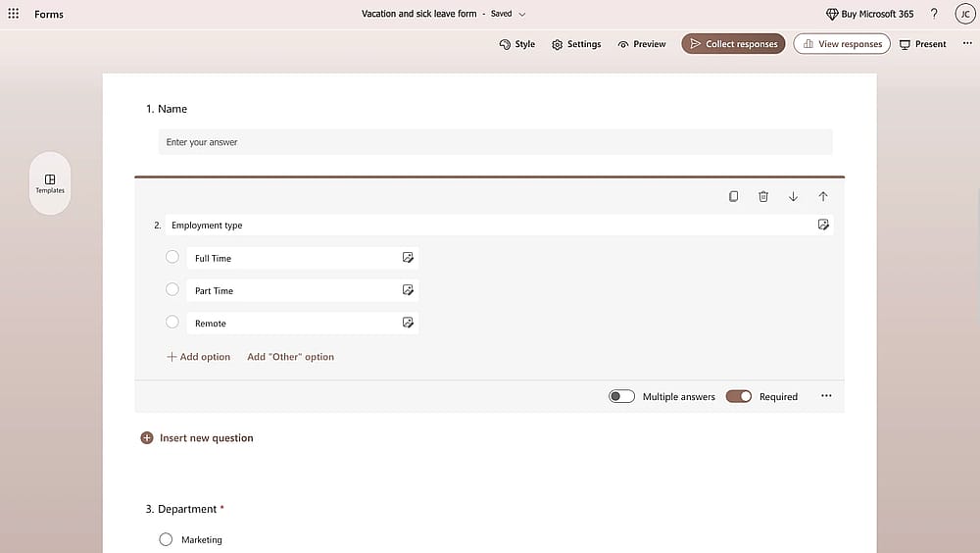Click the Forms home label
The image size is (980, 553).
[49, 14]
